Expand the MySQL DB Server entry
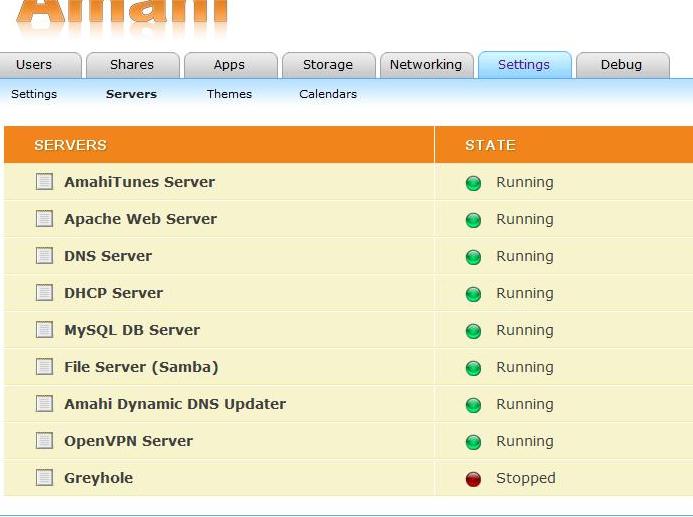 tap(132, 330)
